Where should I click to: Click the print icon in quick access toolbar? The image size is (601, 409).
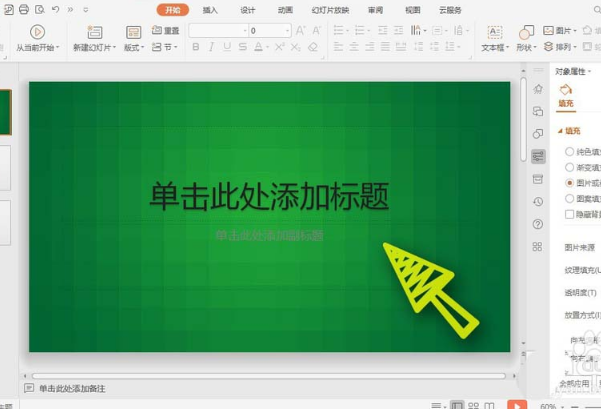[24, 9]
